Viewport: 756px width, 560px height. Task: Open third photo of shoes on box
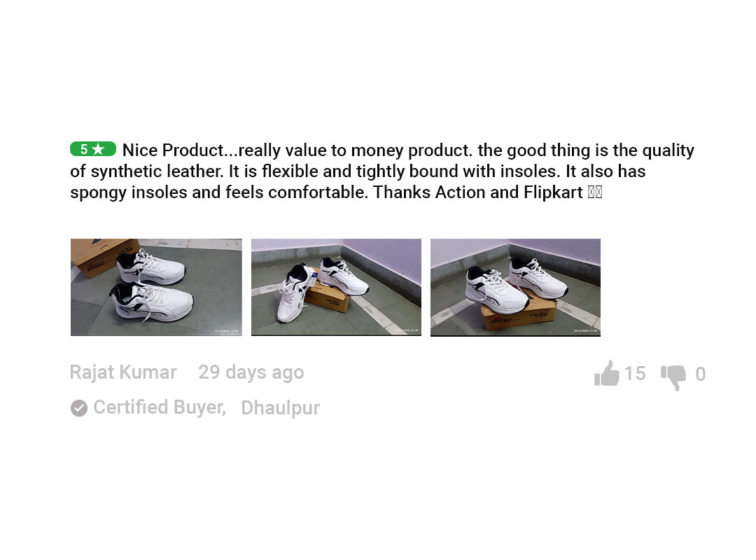(515, 287)
